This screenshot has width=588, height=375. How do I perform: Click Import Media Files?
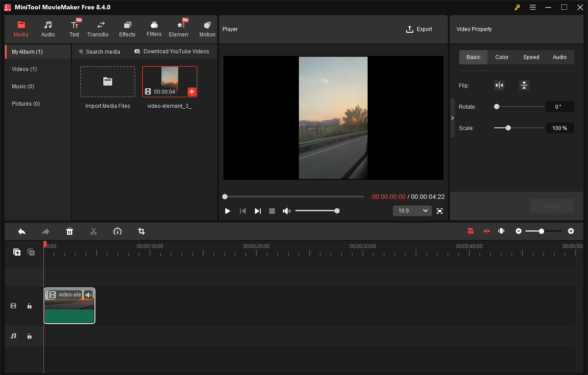click(107, 81)
